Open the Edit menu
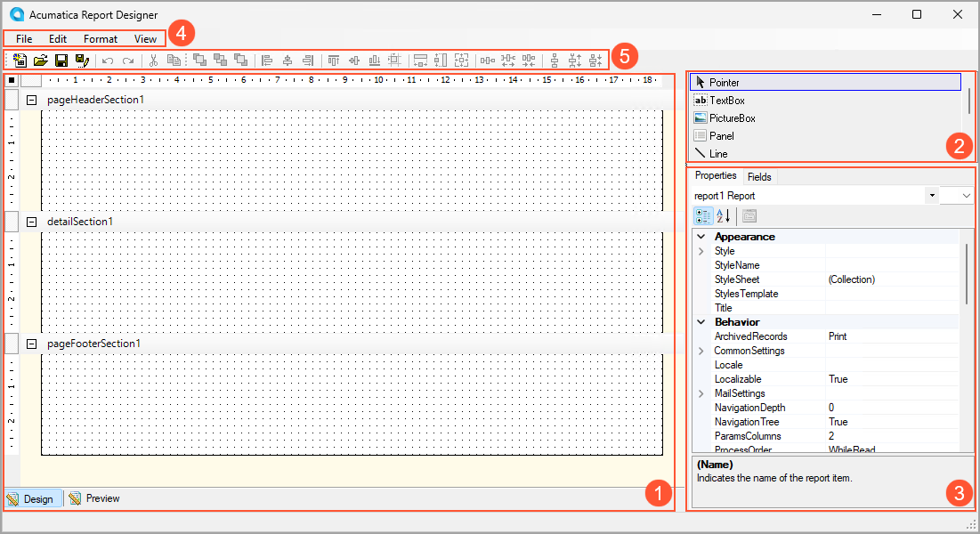Screen dimensions: 980x534 tap(58, 39)
